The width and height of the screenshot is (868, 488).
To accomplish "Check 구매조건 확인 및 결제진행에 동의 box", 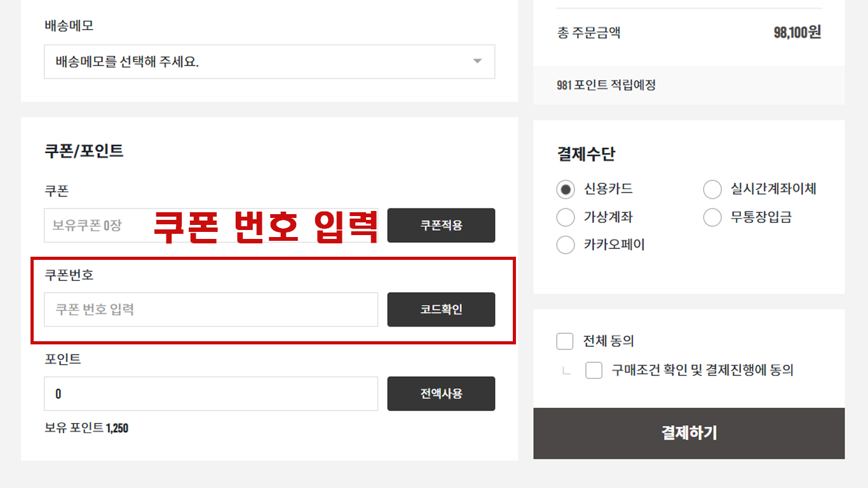I will pos(594,370).
